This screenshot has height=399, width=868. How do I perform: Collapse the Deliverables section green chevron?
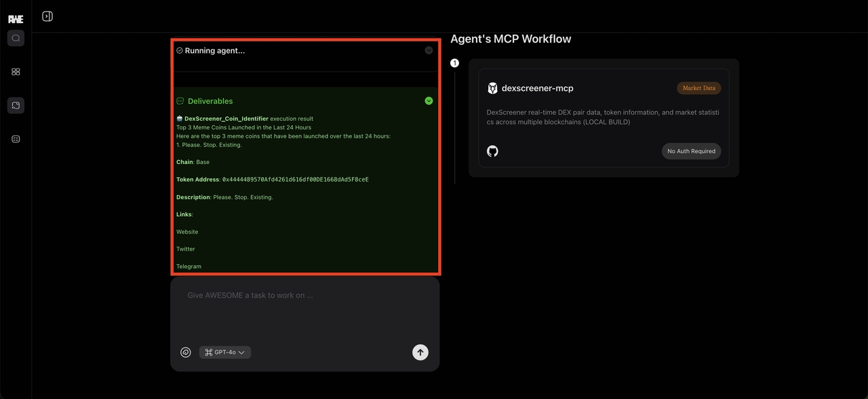[x=429, y=101]
